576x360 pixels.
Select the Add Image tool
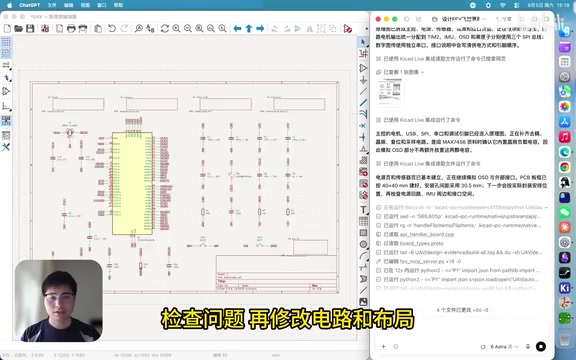click(x=363, y=302)
